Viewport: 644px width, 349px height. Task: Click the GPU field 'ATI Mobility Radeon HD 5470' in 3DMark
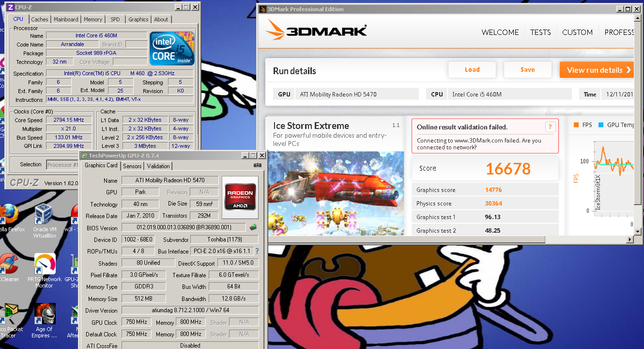coord(357,94)
